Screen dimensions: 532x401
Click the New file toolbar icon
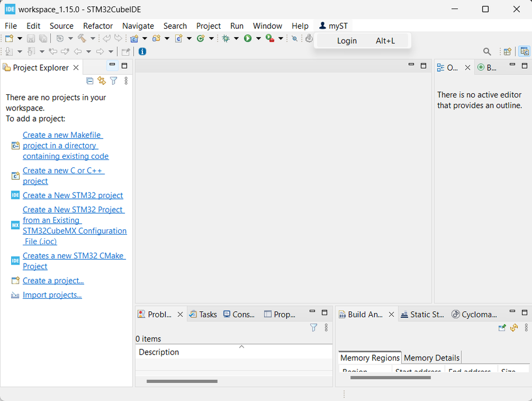point(9,38)
